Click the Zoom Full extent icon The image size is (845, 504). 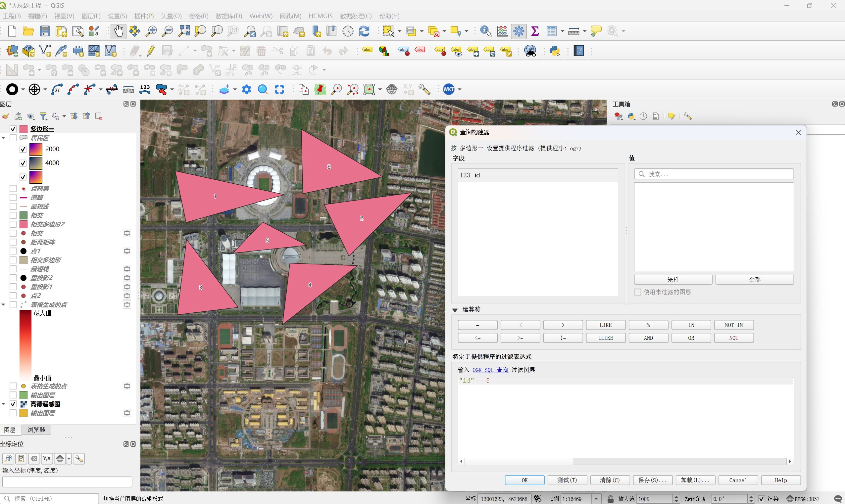[184, 31]
